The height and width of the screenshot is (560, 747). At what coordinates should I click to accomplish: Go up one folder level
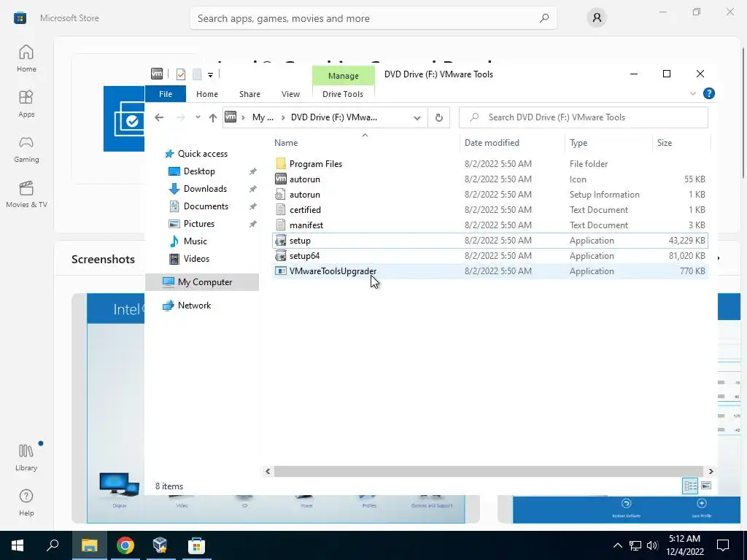[x=212, y=117]
